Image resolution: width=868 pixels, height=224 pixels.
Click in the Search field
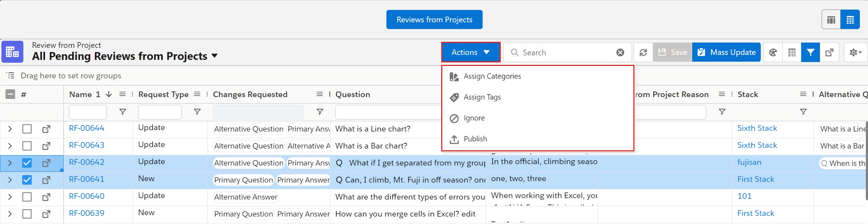pyautogui.click(x=567, y=52)
